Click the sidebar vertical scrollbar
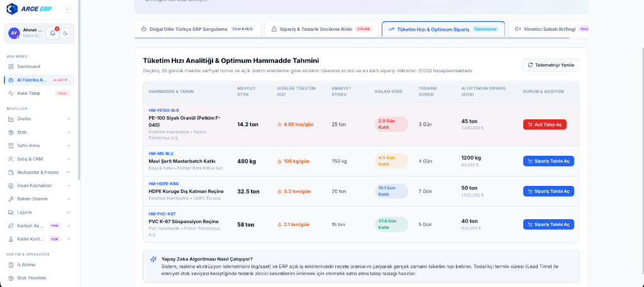The width and height of the screenshot is (644, 287). [79, 90]
